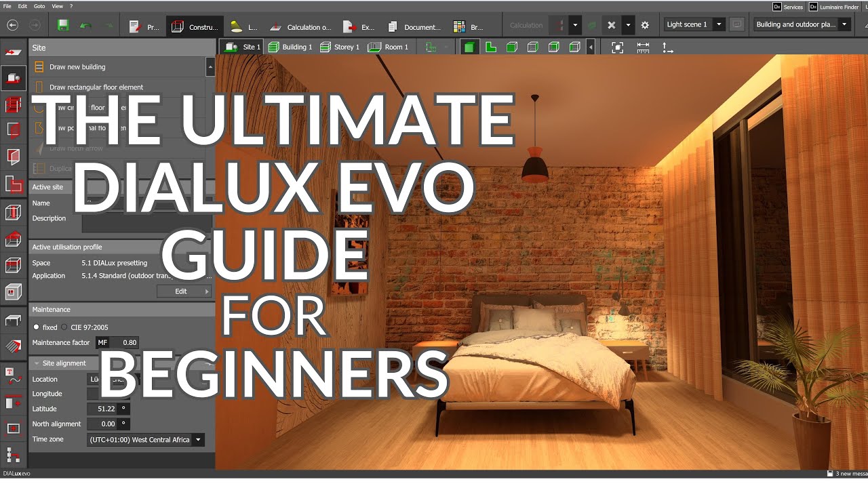This screenshot has height=488, width=868.
Task: Open the new messages notification
Action: pyautogui.click(x=846, y=474)
